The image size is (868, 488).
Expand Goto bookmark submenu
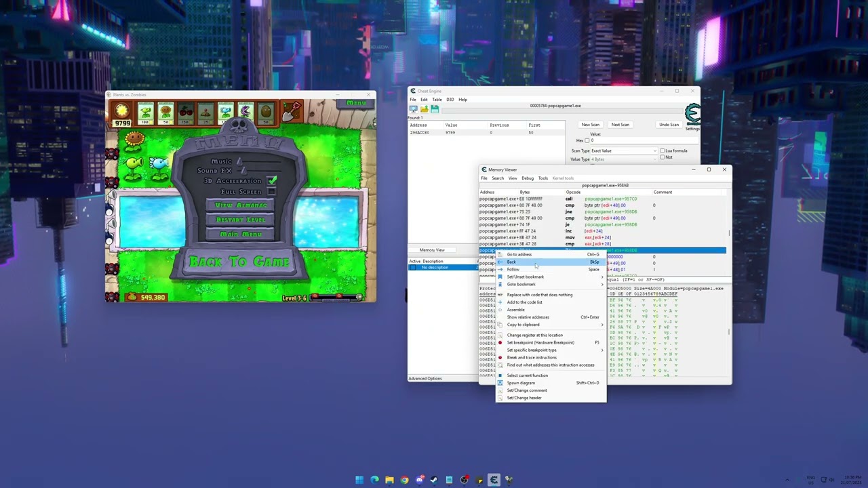point(551,284)
